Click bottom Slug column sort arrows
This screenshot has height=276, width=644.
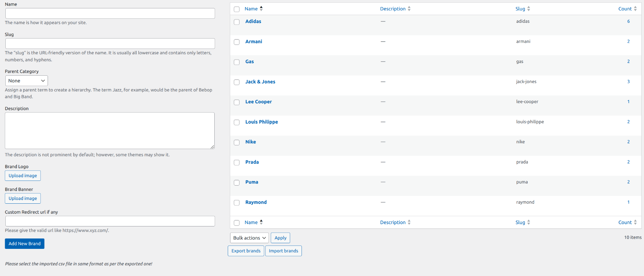(x=529, y=222)
